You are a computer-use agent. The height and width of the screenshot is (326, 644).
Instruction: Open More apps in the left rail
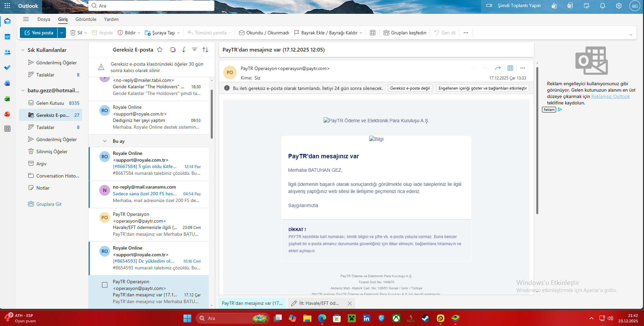(x=7, y=129)
